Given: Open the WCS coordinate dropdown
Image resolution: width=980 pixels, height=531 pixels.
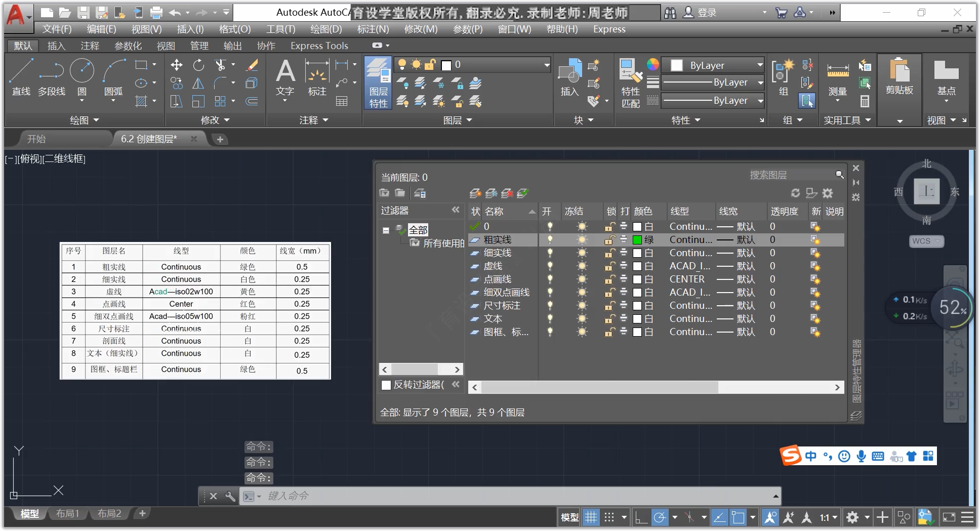Looking at the screenshot, I should click(x=926, y=241).
